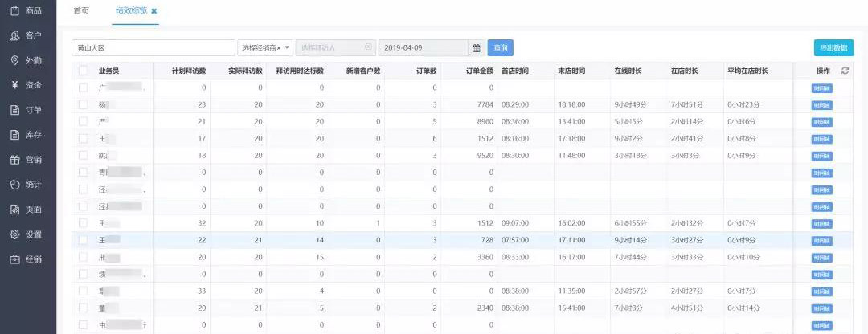The height and width of the screenshot is (334, 868).
Task: Click the 0小时23分 average duration cell
Action: 744,104
